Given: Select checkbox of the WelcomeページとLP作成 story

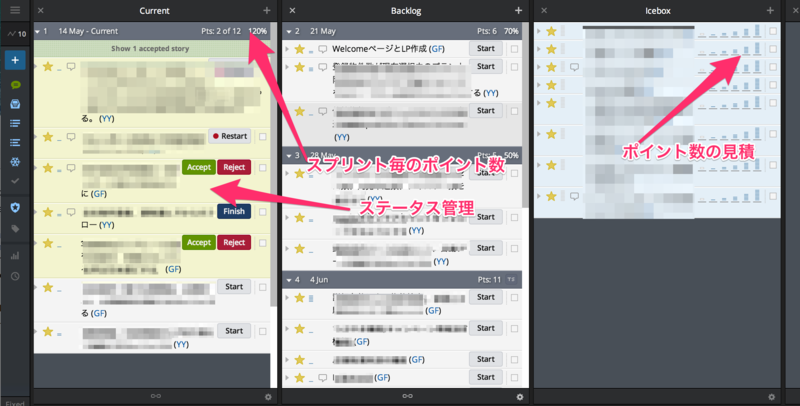Looking at the screenshot, I should coord(514,49).
